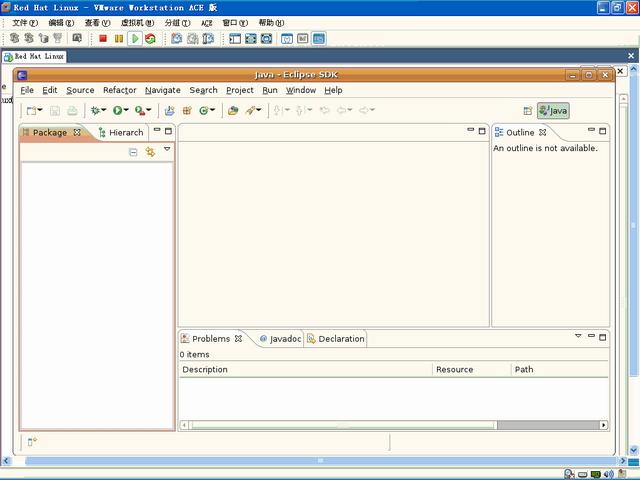Viewport: 640px width, 480px height.
Task: Open the Eclipse Help menu
Action: point(333,90)
